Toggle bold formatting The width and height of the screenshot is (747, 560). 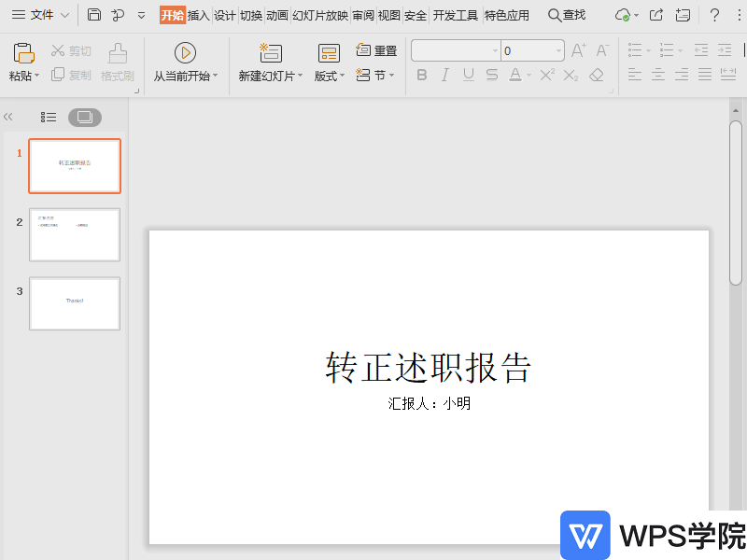(421, 74)
